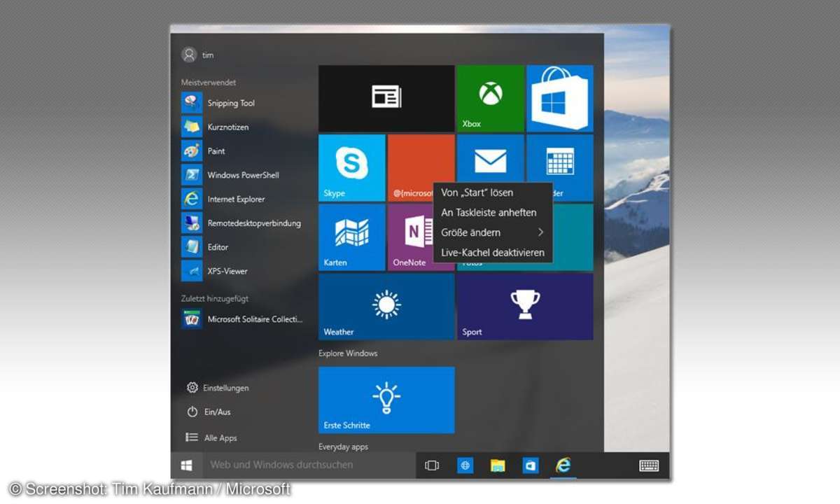Open the Sport trophy tile

[525, 307]
